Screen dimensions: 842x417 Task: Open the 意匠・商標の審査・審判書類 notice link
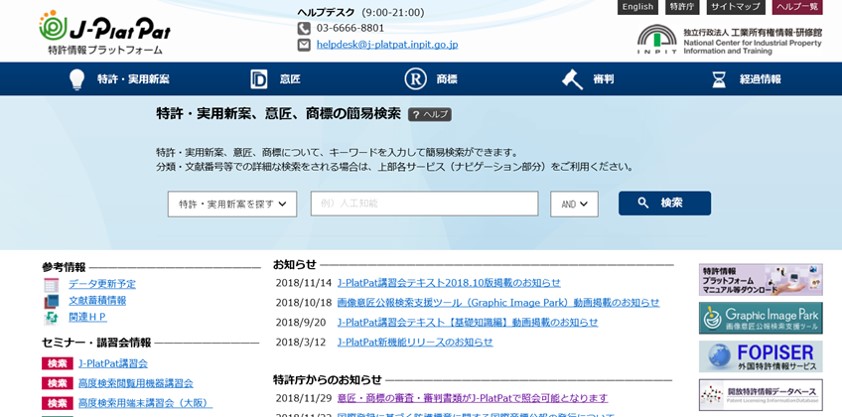pos(473,398)
